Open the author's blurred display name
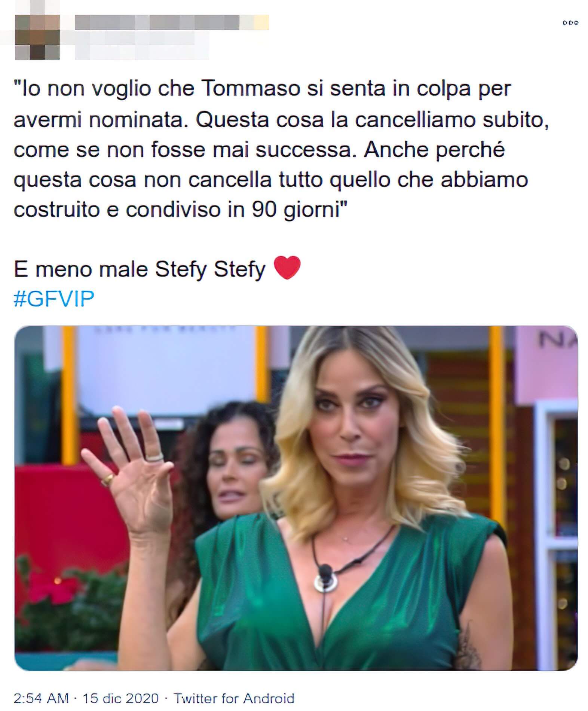Viewport: 588px width, 711px height. [157, 22]
